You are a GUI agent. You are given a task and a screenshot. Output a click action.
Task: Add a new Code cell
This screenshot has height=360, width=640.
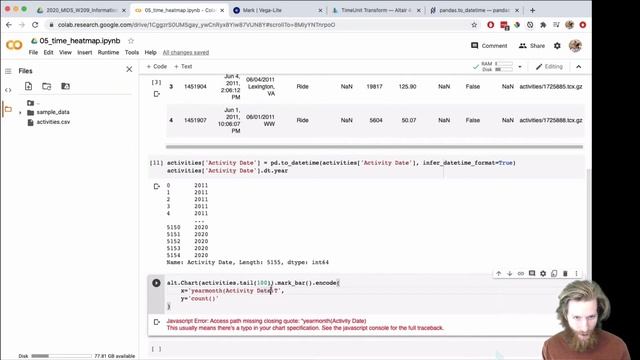[x=157, y=67]
